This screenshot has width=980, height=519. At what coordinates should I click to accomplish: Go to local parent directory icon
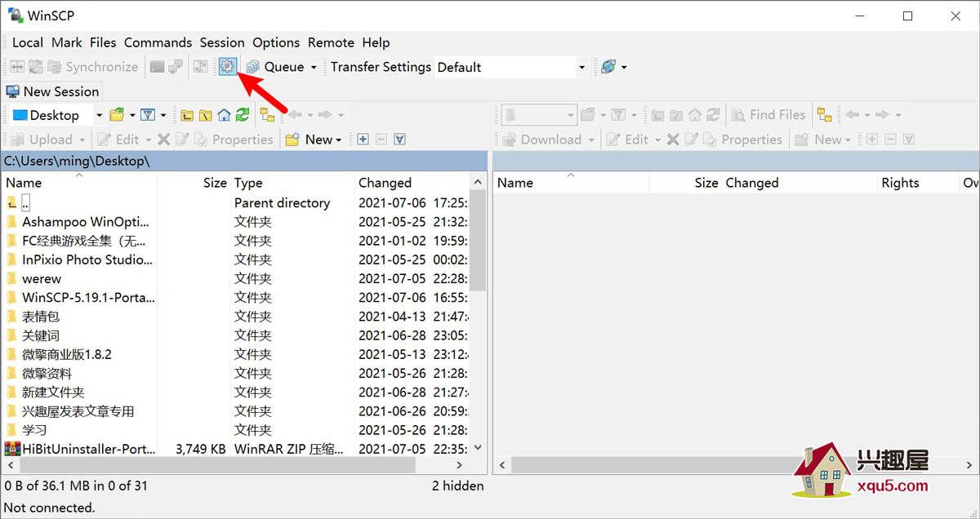pos(187,115)
